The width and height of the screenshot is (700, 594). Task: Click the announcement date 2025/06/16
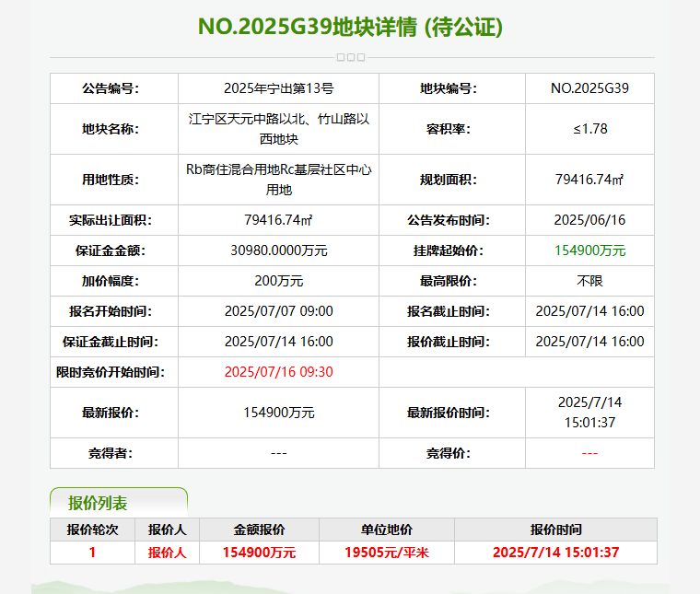pos(589,220)
